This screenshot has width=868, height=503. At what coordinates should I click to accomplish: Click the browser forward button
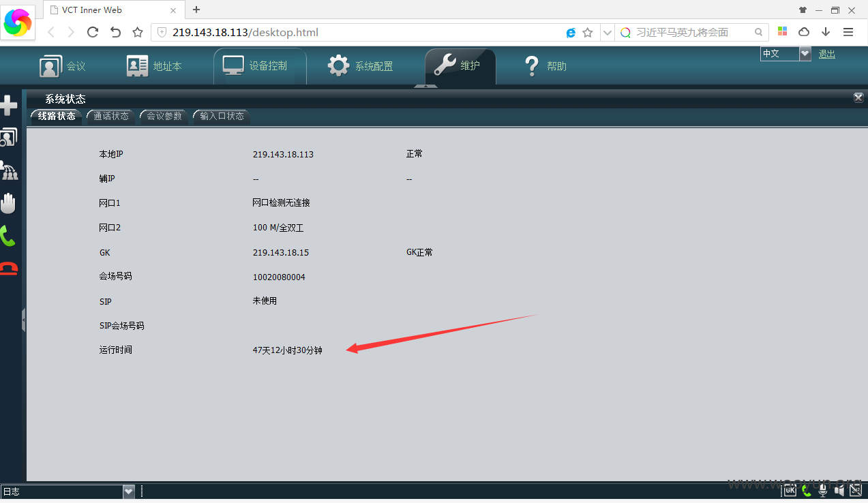point(71,32)
